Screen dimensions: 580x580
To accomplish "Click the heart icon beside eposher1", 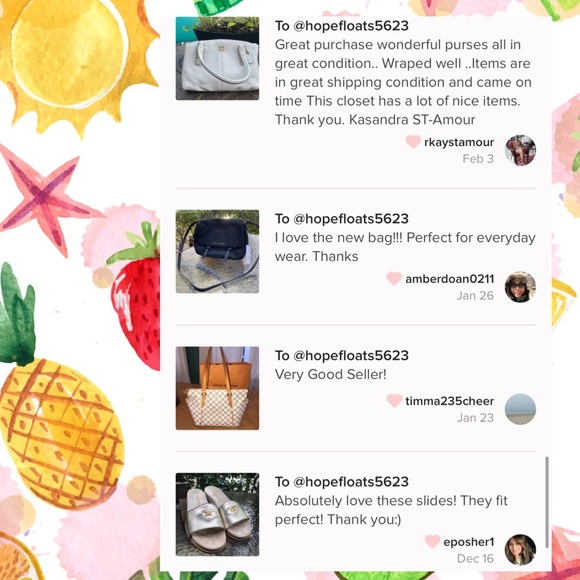I will [x=432, y=542].
